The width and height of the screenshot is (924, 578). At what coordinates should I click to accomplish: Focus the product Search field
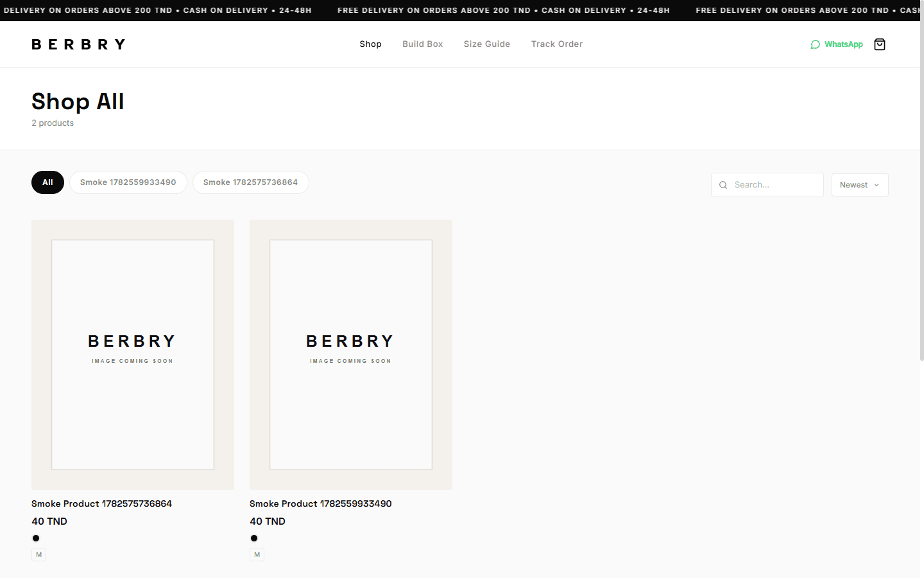pyautogui.click(x=767, y=185)
